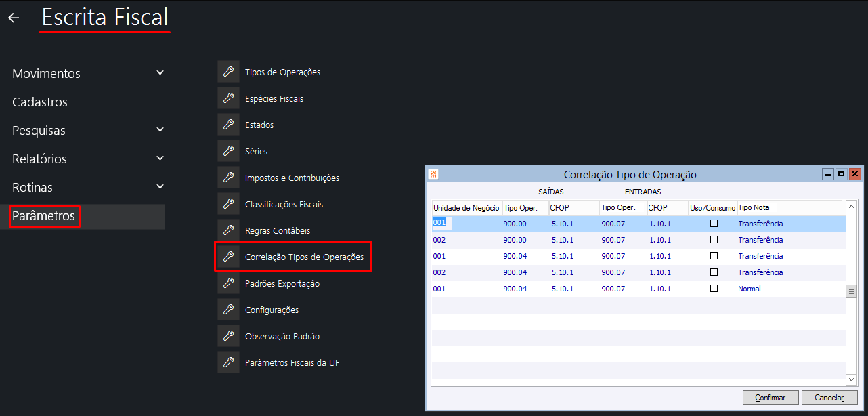This screenshot has height=416, width=868.
Task: Click the Unidade de Negócio column header
Action: click(466, 207)
